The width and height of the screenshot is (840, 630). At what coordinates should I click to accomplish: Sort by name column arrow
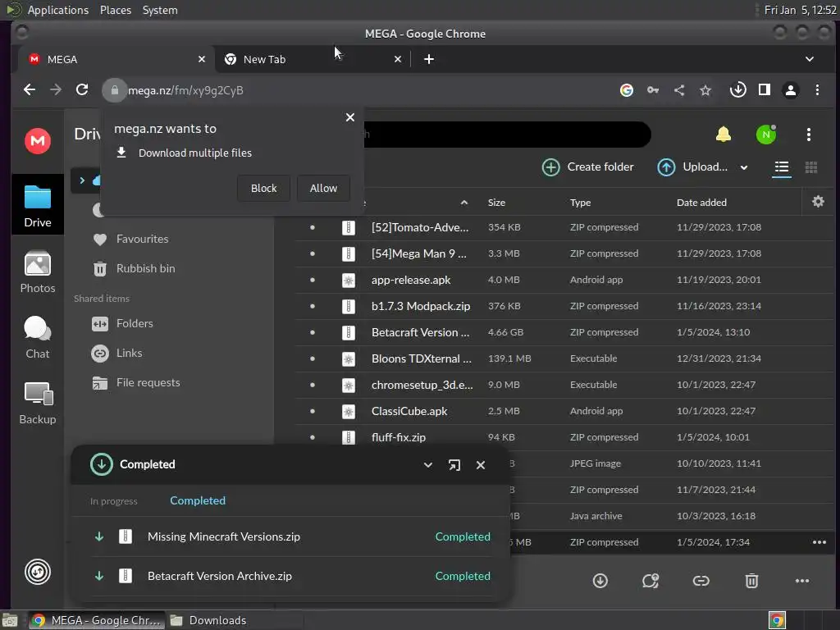pos(464,203)
